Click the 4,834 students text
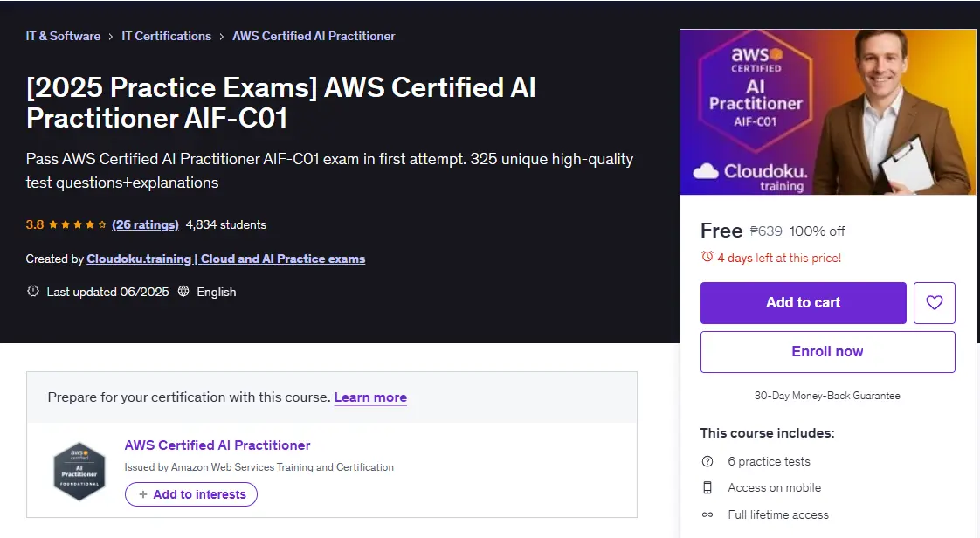This screenshot has height=538, width=980. [x=225, y=224]
